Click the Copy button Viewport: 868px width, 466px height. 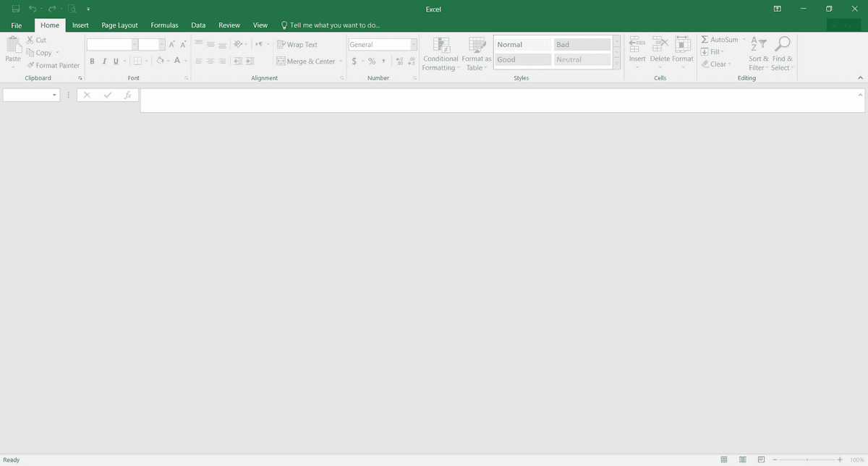(39, 53)
